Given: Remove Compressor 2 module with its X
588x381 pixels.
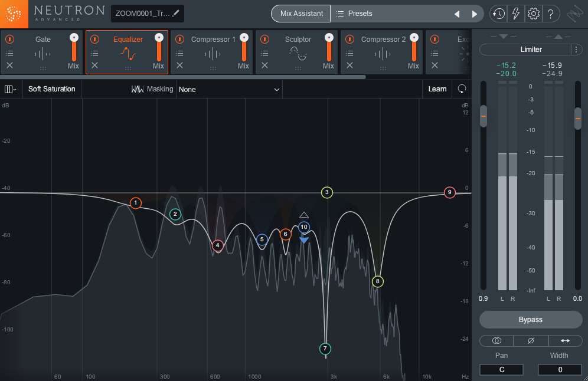Looking at the screenshot, I should tap(349, 65).
